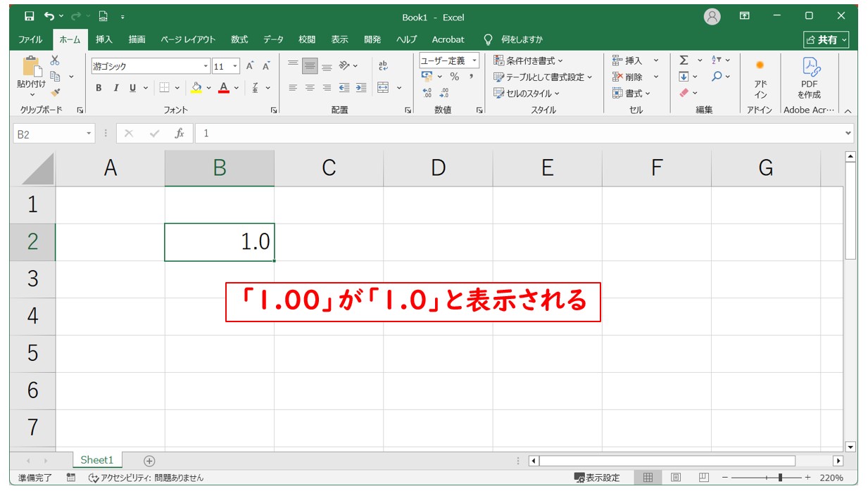Click the Save icon in the quick access toolbar
The width and height of the screenshot is (868, 491).
tap(29, 16)
